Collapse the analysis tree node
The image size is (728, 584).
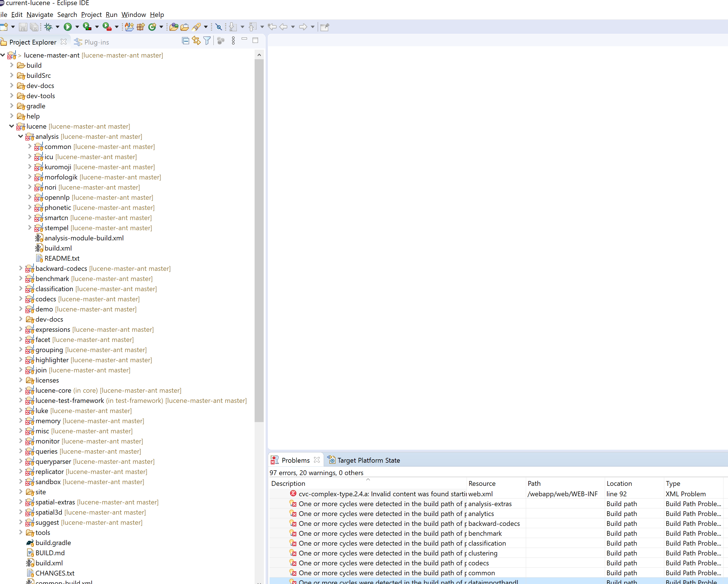coord(21,136)
